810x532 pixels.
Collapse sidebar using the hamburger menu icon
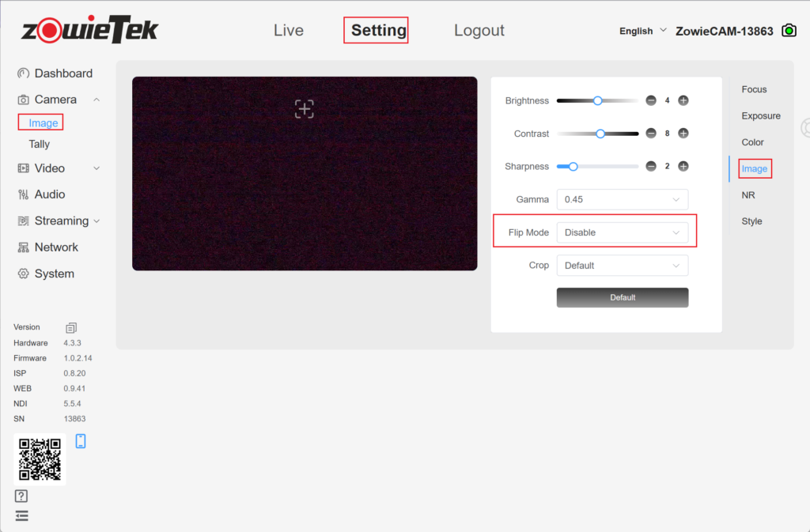21,515
